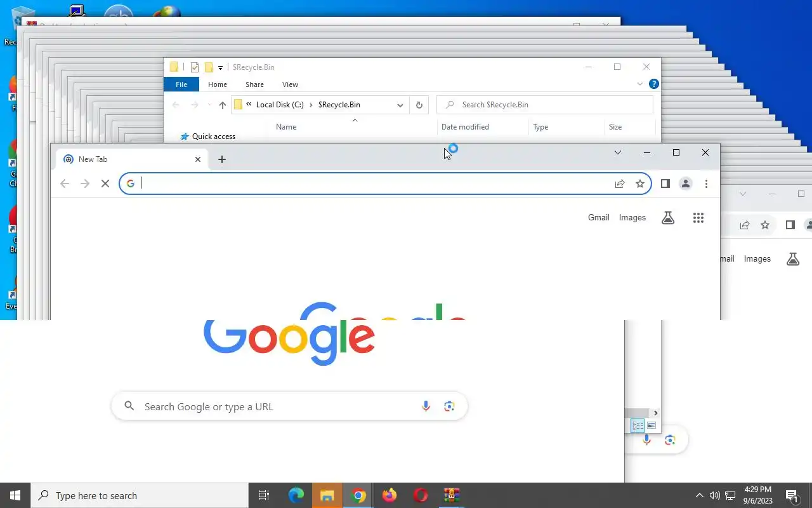Open Task View on the taskbar
The width and height of the screenshot is (812, 508).
(264, 495)
